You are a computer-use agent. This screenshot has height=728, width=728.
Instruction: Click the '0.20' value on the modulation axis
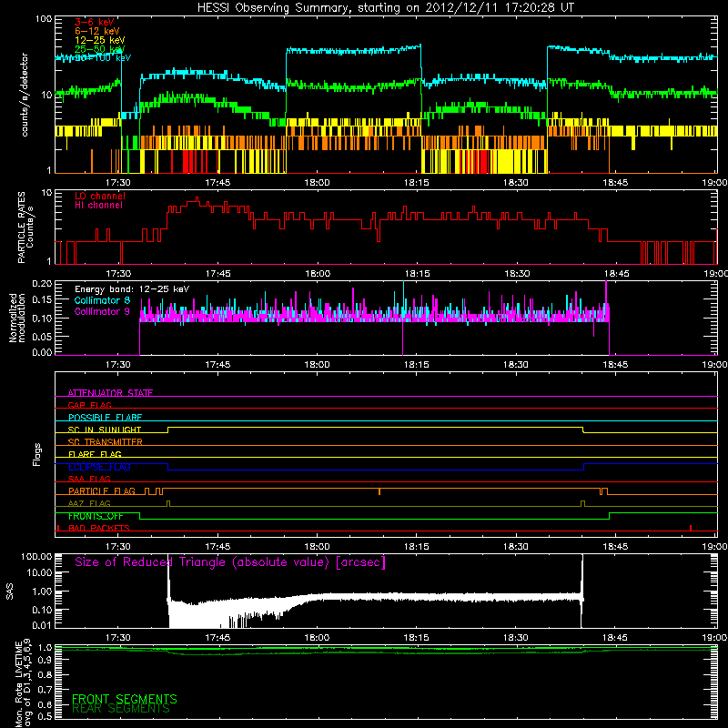(42, 283)
